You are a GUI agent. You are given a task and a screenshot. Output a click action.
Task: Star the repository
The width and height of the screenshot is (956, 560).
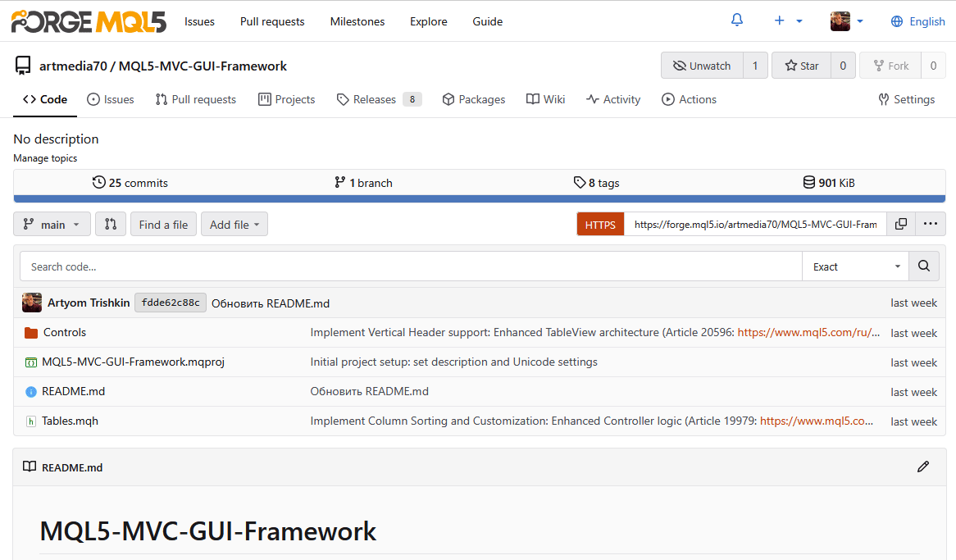point(801,66)
